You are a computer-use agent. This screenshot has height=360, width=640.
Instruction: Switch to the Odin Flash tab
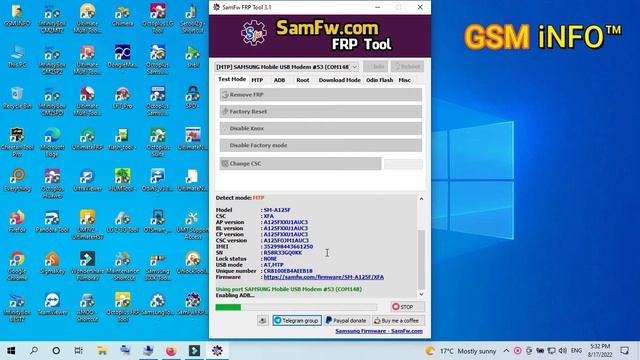(x=380, y=80)
